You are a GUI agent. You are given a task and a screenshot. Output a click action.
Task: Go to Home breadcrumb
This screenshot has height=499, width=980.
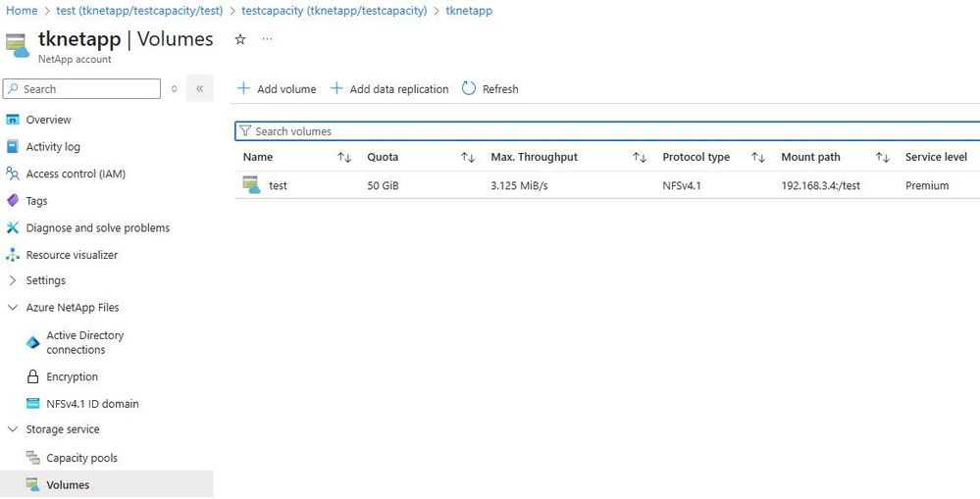point(22,11)
